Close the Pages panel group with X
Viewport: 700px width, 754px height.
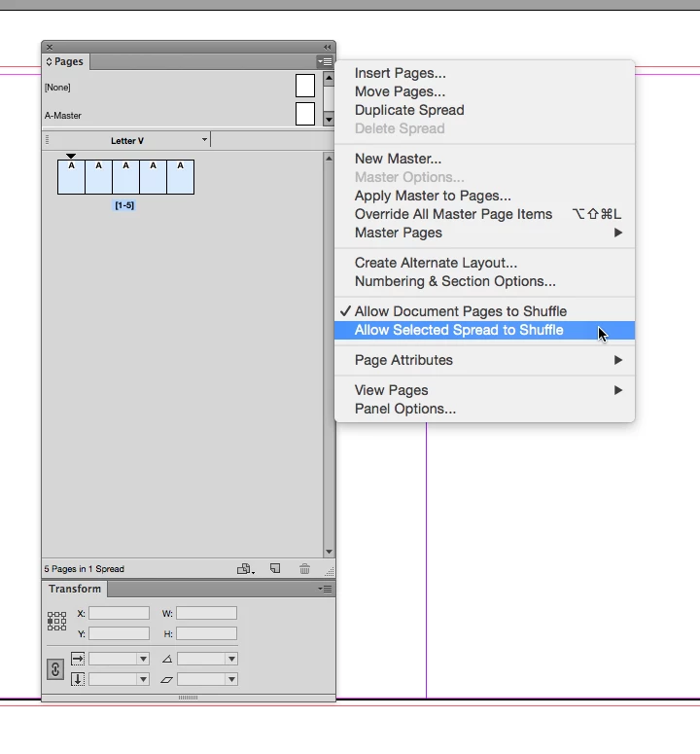coord(50,47)
